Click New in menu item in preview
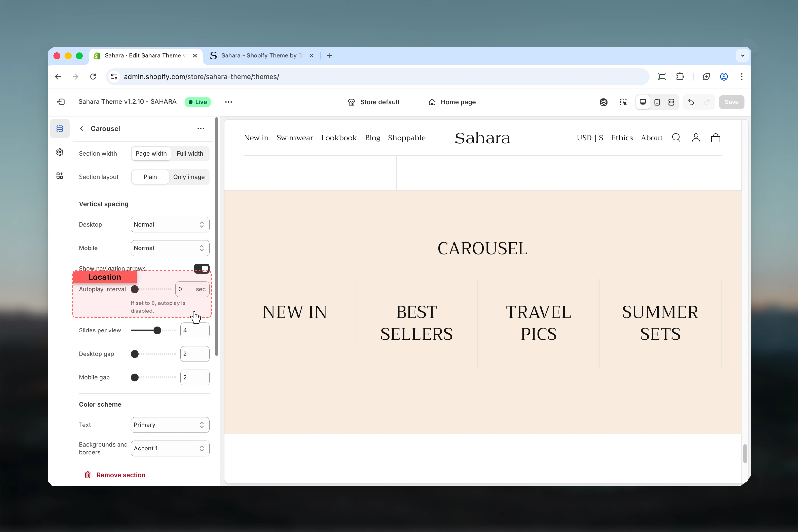 (256, 138)
